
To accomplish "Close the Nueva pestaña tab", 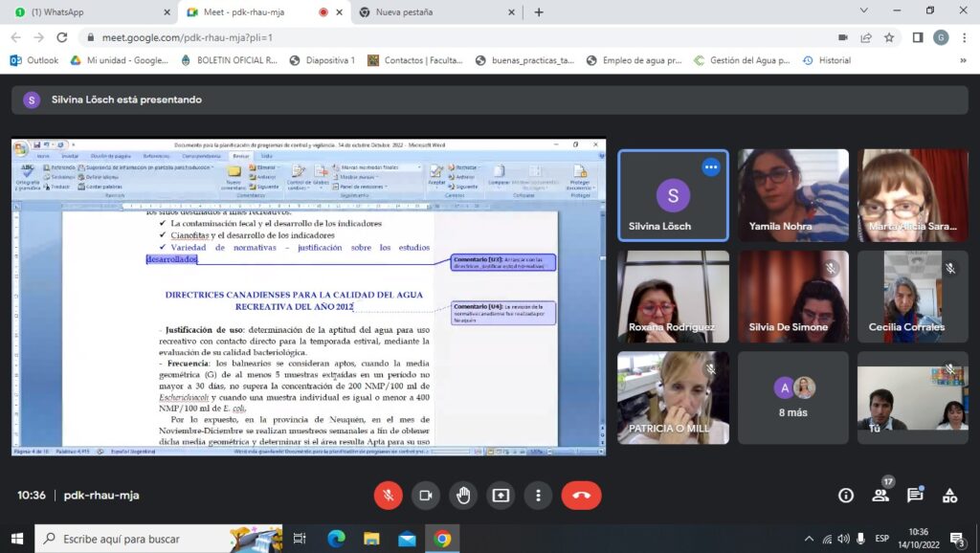I will (x=511, y=11).
